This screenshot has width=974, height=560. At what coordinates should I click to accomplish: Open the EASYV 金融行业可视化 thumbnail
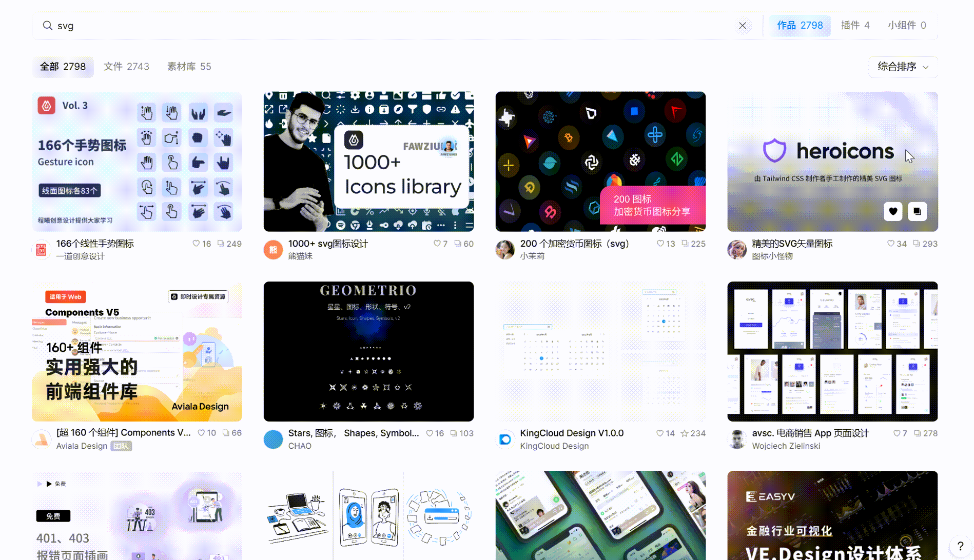pyautogui.click(x=832, y=516)
